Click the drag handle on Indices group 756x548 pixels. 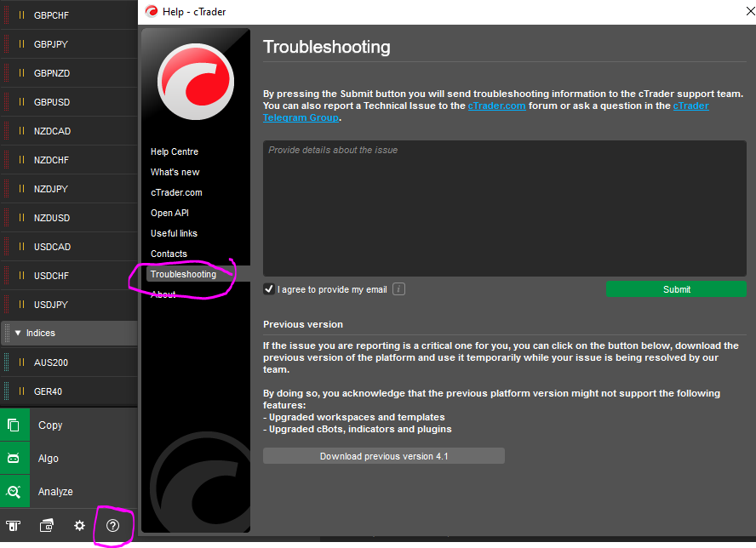(x=7, y=333)
